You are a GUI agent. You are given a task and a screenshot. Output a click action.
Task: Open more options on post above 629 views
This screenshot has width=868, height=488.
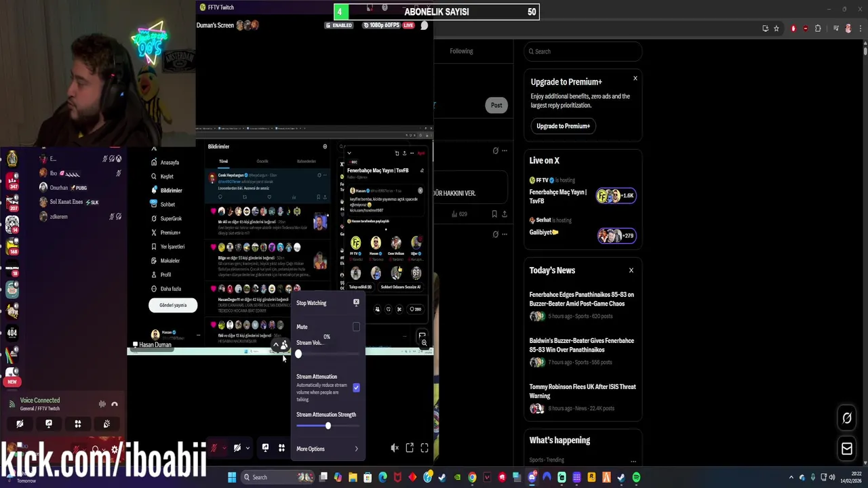click(x=504, y=150)
